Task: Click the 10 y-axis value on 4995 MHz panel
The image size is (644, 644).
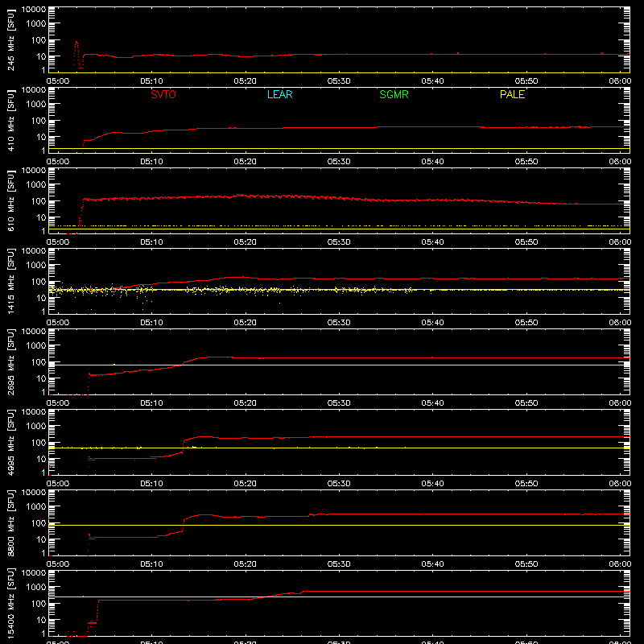Action: pos(42,459)
